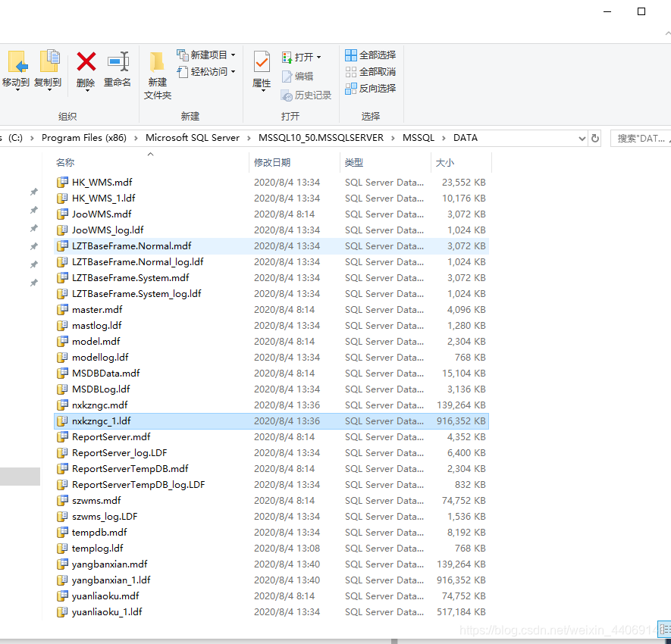Screen dimensions: 671x644
Task: Sort by the Type (类型) column header
Action: click(354, 162)
